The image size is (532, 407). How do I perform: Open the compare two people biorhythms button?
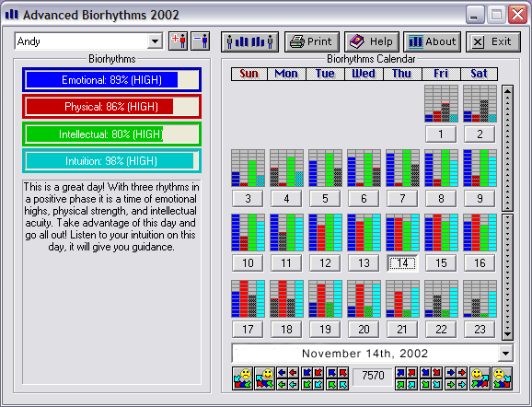pyautogui.click(x=249, y=41)
